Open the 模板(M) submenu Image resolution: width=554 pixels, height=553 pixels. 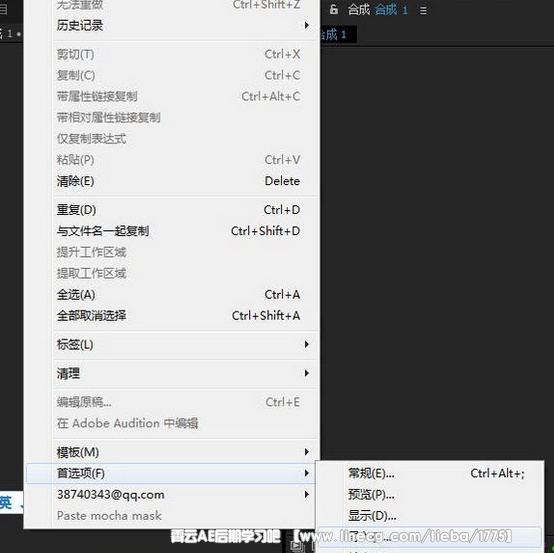[172, 452]
